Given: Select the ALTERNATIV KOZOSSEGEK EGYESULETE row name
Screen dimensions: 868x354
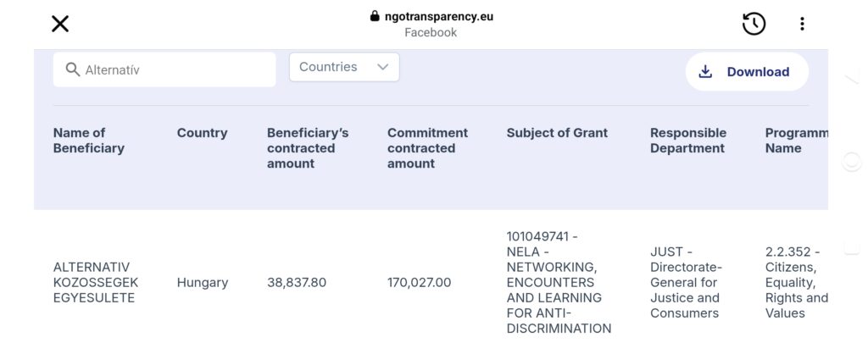Looking at the screenshot, I should [96, 283].
